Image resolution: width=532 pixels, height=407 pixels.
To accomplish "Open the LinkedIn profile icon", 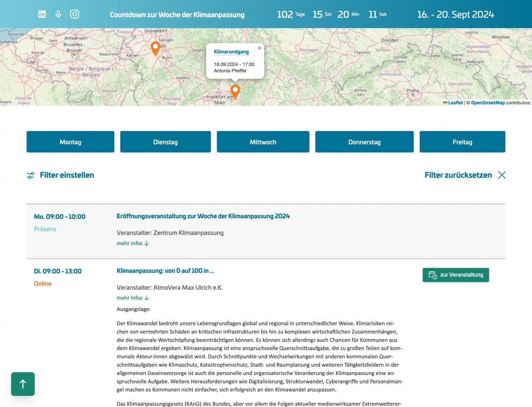I will [42, 14].
